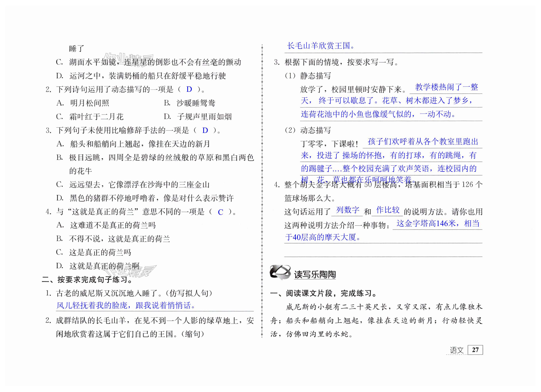This screenshot has width=541, height=392.
Task: Click the blue answer D in question 2
Action: tap(189, 89)
